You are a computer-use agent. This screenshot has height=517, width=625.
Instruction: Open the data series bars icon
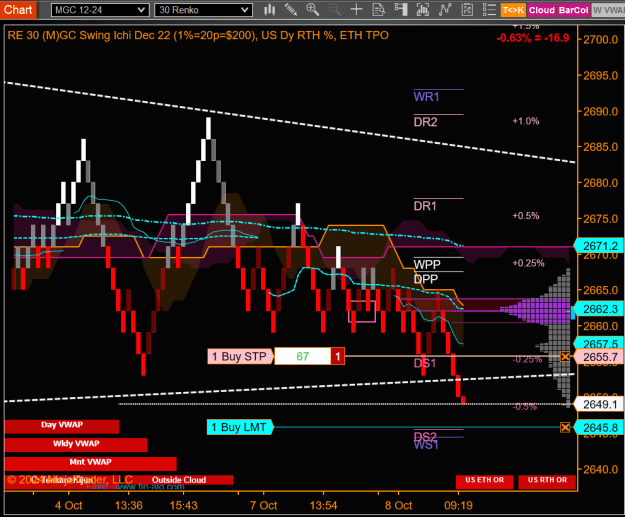pos(423,10)
